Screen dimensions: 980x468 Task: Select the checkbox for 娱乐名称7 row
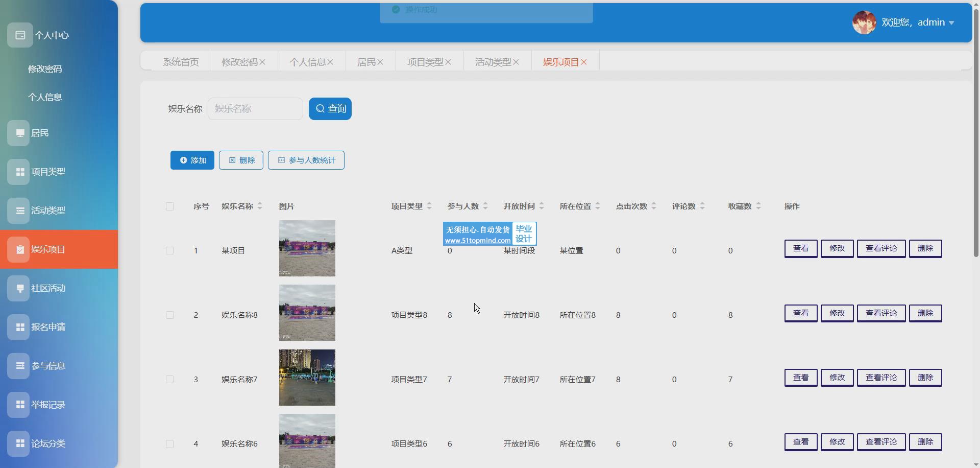tap(169, 380)
